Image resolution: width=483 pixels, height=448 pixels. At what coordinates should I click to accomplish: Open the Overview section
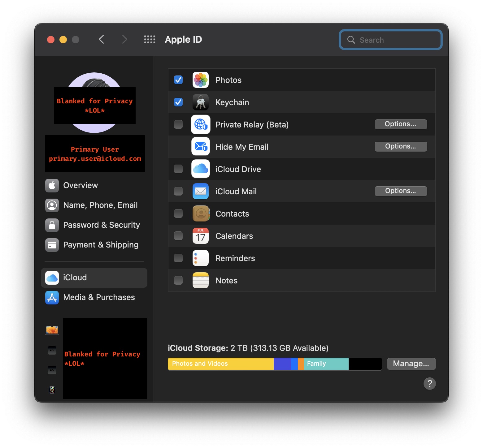click(x=94, y=185)
